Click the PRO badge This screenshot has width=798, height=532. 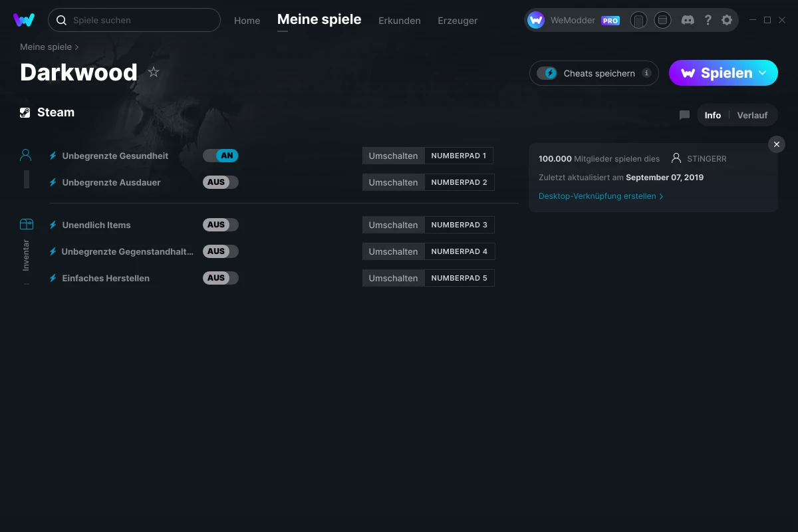(x=610, y=21)
